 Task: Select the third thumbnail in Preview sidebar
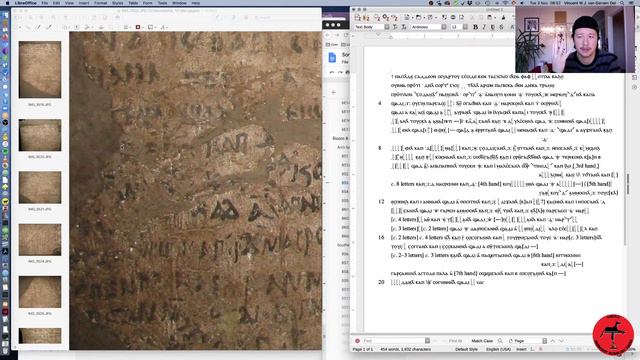(40, 187)
